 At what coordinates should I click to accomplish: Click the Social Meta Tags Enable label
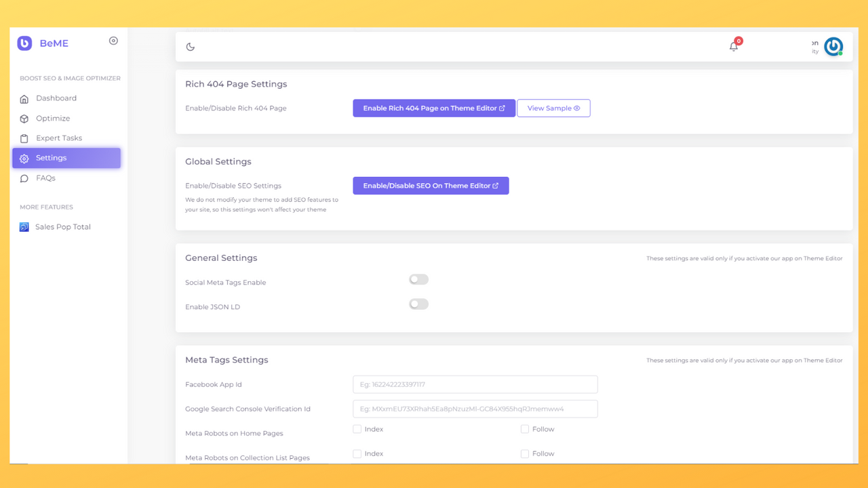point(226,283)
